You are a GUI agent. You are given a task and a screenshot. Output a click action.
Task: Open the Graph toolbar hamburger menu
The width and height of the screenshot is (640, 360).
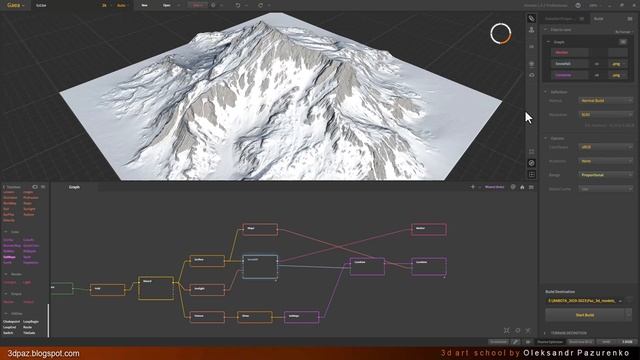[531, 187]
